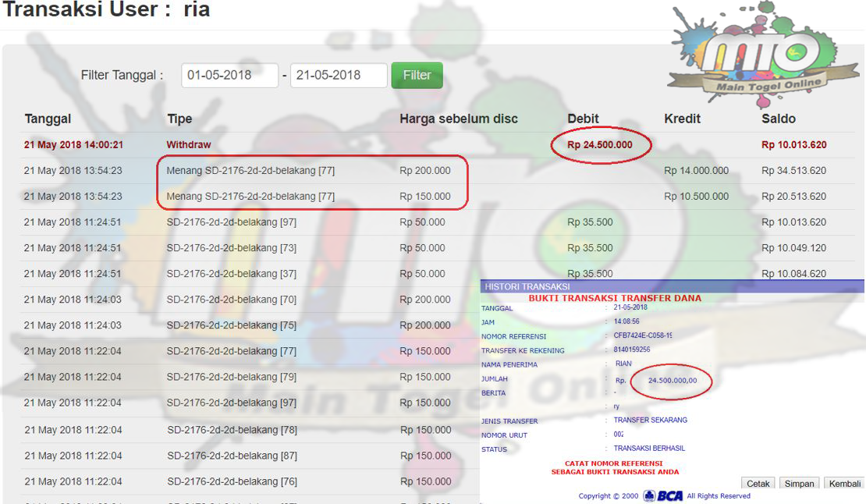Select the Rp 10.084.620 saldo value
Viewport: 866px width, 504px height.
point(793,274)
